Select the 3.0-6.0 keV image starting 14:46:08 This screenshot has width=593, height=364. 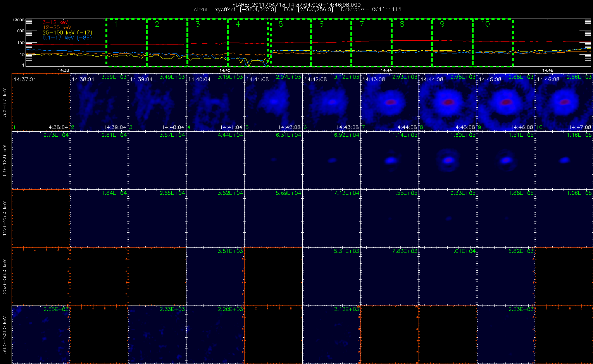pos(564,102)
